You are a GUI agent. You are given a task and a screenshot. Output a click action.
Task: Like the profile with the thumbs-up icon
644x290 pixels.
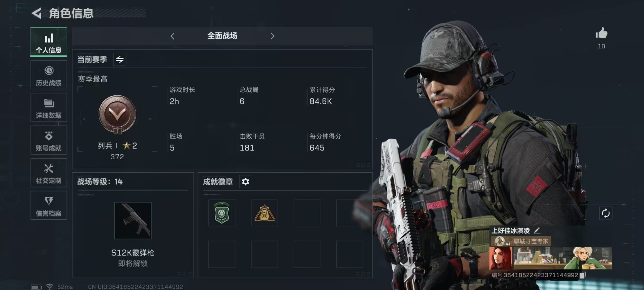pos(601,33)
